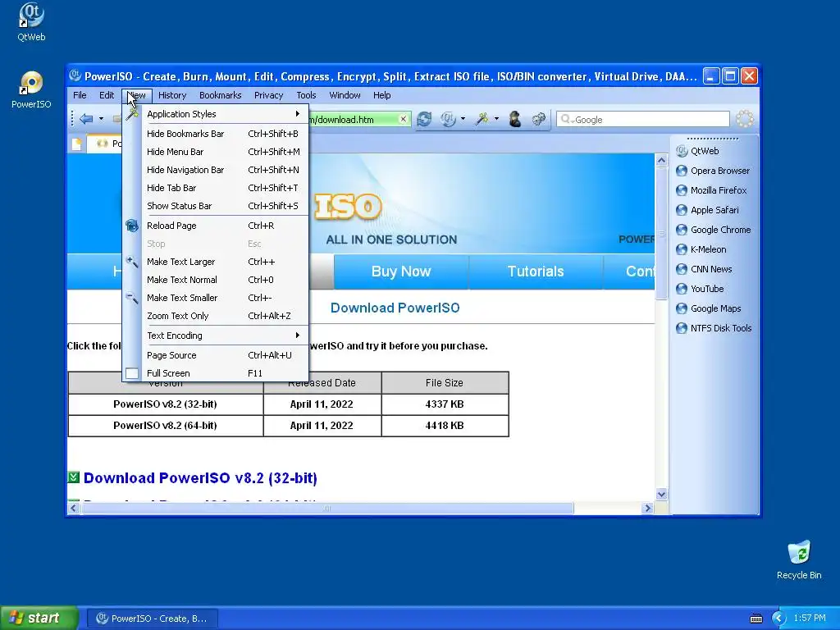The image size is (840, 630).
Task: Click the Reload page toolbar icon
Action: tap(424, 119)
